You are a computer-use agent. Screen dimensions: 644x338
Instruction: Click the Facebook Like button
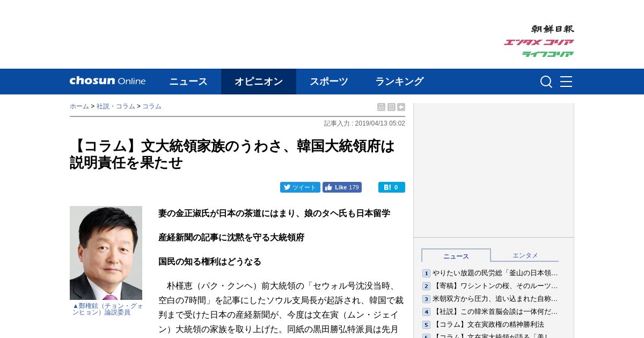tap(342, 187)
